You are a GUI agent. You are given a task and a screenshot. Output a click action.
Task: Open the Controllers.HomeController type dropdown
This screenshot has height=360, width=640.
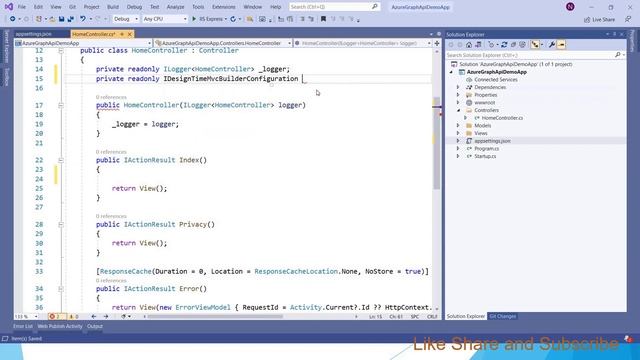point(223,43)
